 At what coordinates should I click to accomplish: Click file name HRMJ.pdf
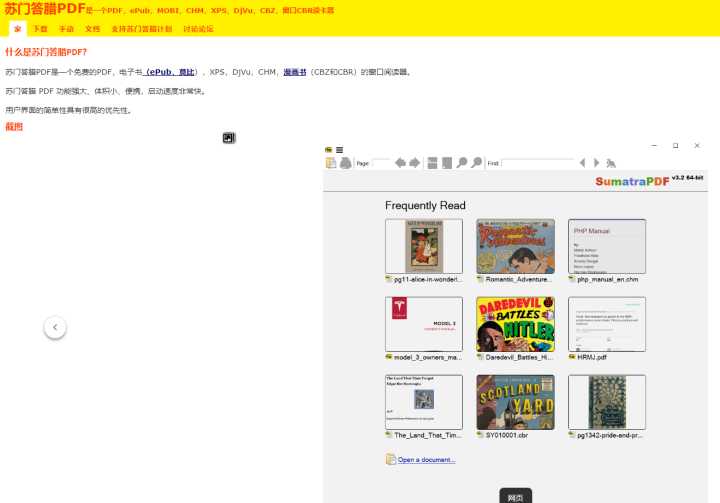point(592,357)
